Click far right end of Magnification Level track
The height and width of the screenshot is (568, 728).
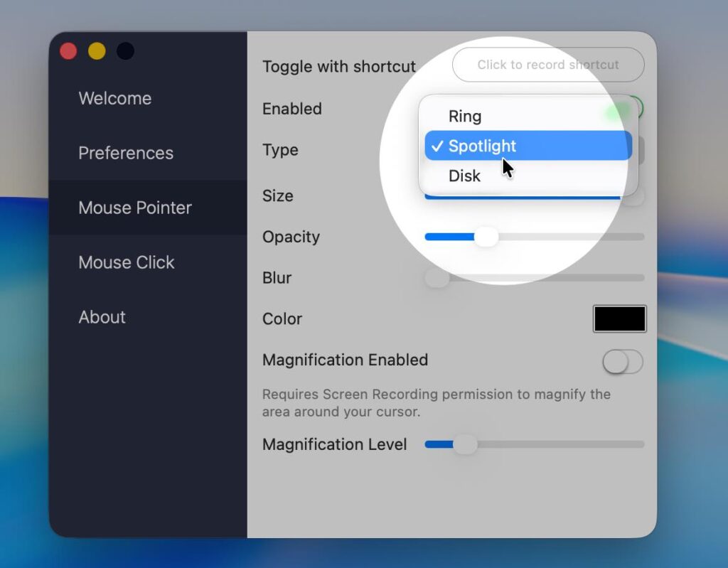[641, 445]
